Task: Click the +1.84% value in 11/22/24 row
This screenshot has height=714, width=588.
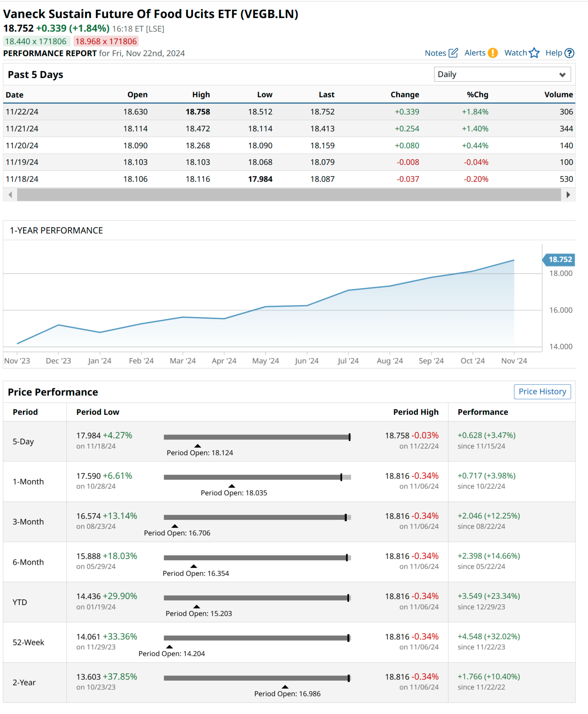Action: (475, 111)
